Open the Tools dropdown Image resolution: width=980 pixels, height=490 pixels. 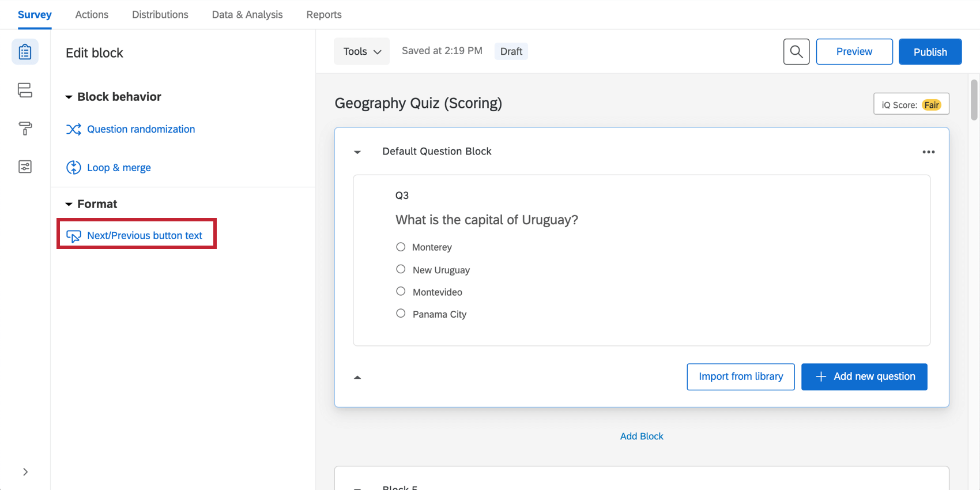[361, 51]
